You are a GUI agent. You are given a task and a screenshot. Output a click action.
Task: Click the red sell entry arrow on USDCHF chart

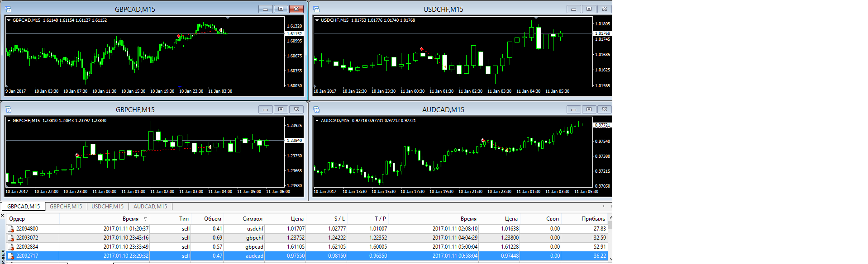[x=422, y=49]
